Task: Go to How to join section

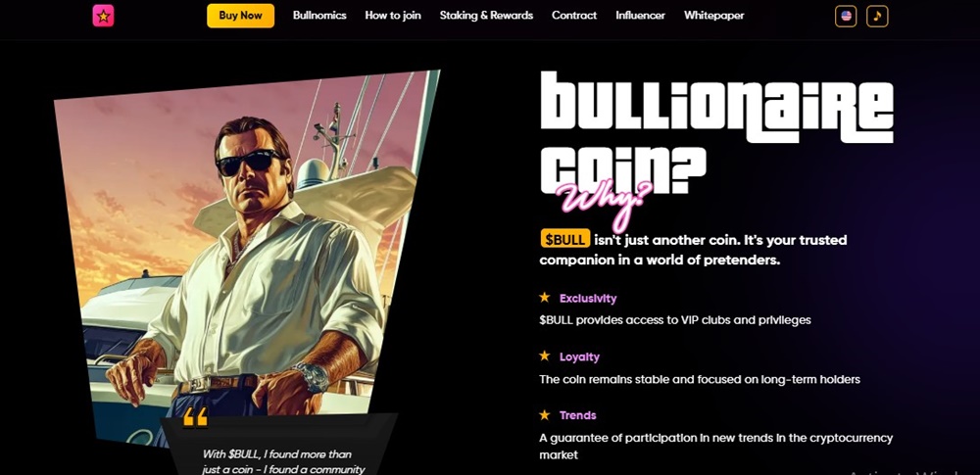Action: click(x=393, y=16)
